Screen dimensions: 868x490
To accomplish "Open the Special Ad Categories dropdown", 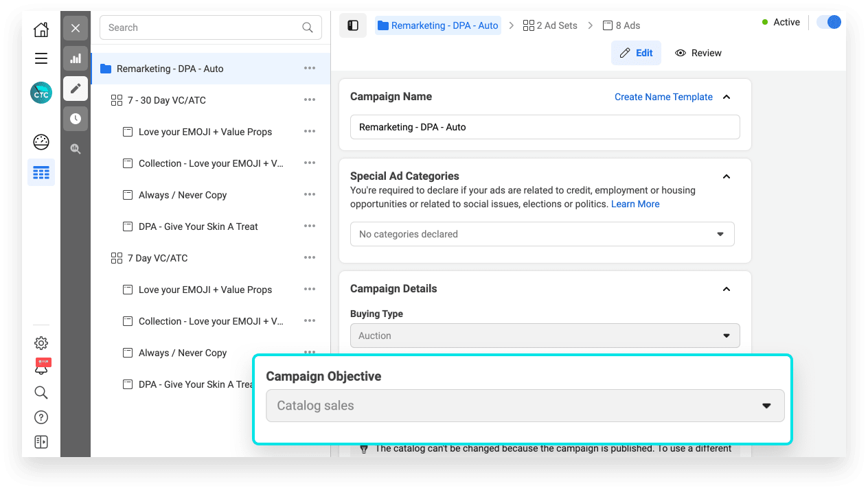I will [x=542, y=234].
